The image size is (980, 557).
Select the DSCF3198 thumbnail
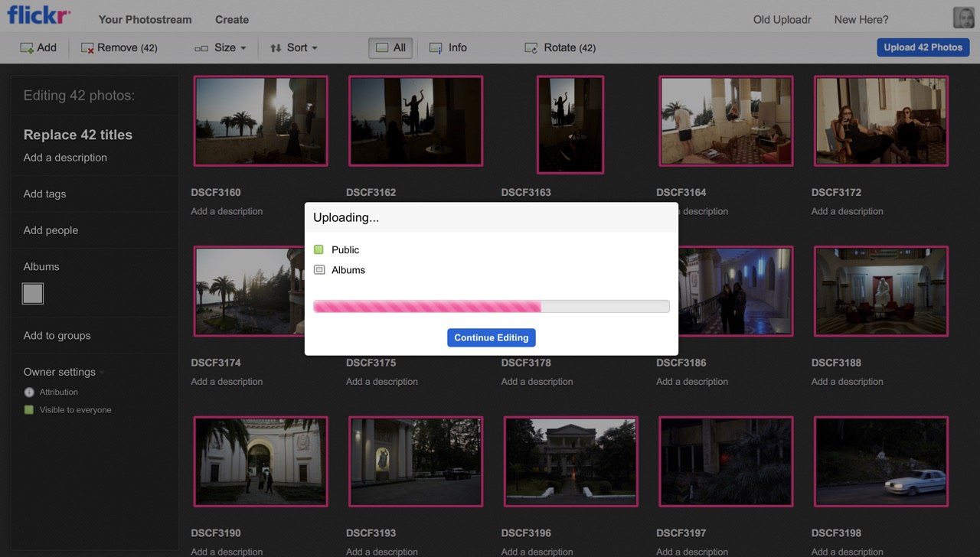[881, 461]
